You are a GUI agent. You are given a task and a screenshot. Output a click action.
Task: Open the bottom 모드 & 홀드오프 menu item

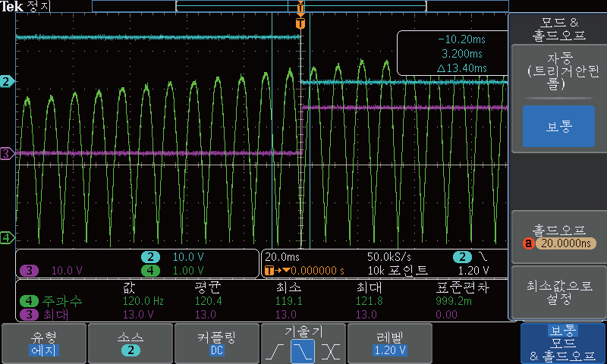click(562, 344)
